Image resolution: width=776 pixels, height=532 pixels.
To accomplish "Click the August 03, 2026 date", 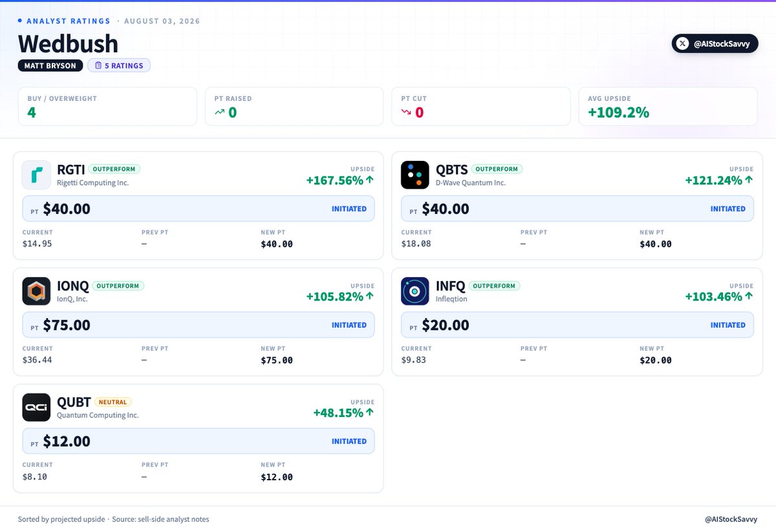I will 162,21.
